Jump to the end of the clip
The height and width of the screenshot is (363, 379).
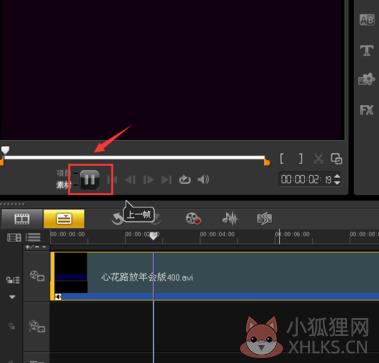click(166, 180)
